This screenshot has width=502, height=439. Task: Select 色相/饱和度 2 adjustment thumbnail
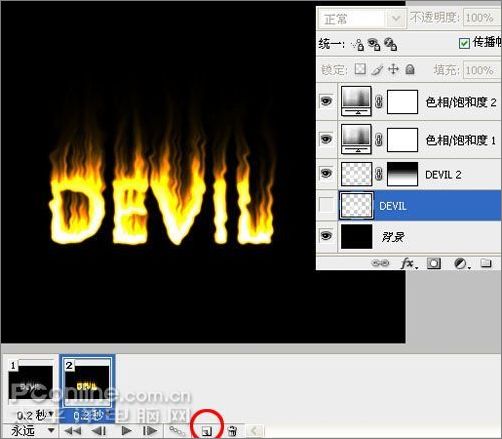(x=356, y=101)
